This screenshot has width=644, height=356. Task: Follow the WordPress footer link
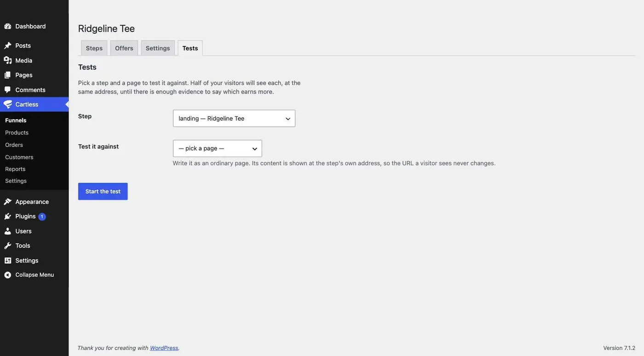tap(164, 348)
